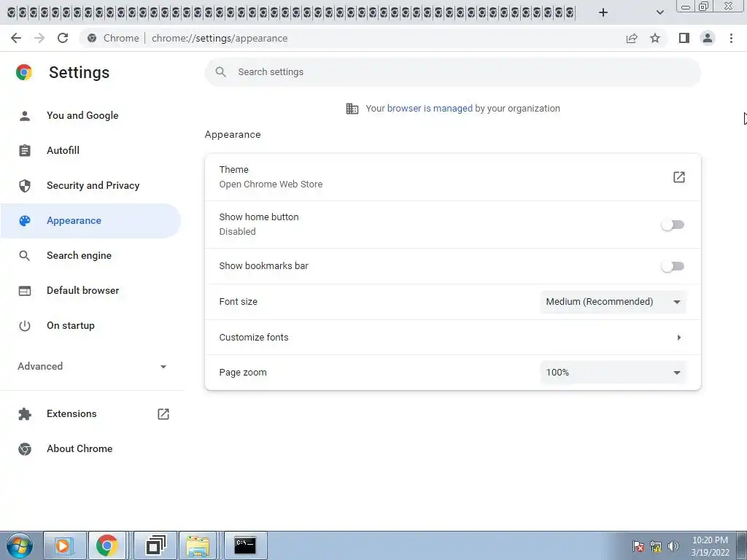Click the volume speaker tray icon

tap(673, 546)
